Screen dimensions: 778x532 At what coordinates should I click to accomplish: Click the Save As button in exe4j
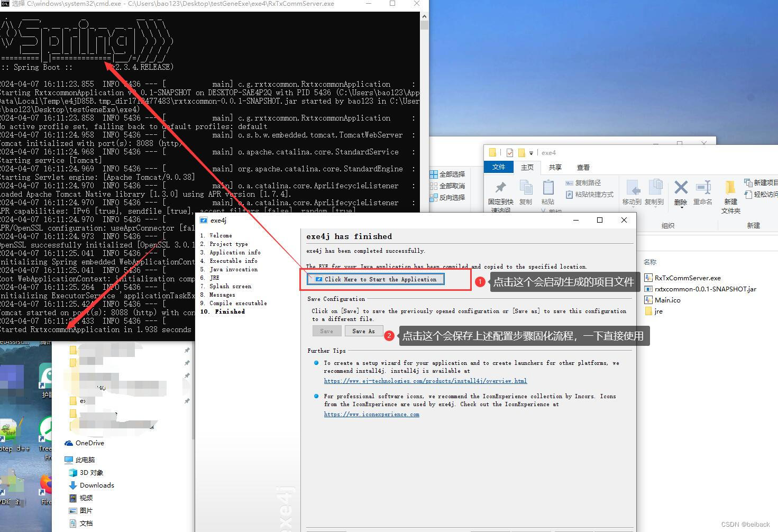click(x=363, y=331)
